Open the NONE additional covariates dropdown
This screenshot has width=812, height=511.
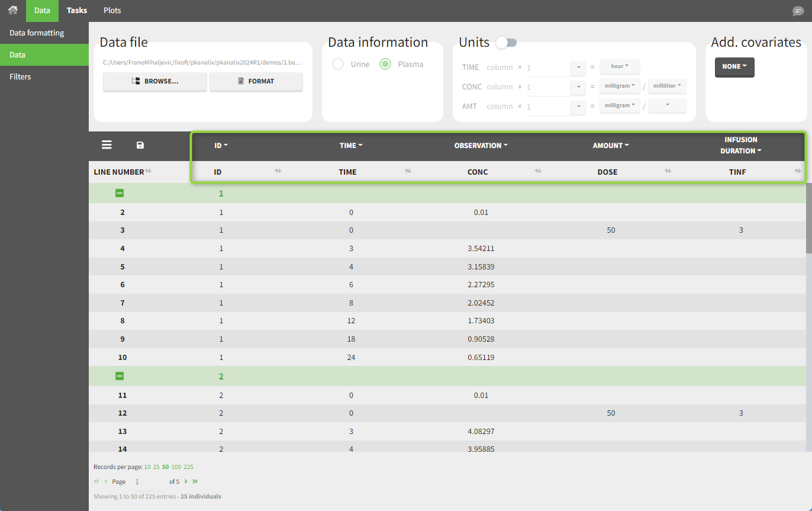tap(734, 67)
